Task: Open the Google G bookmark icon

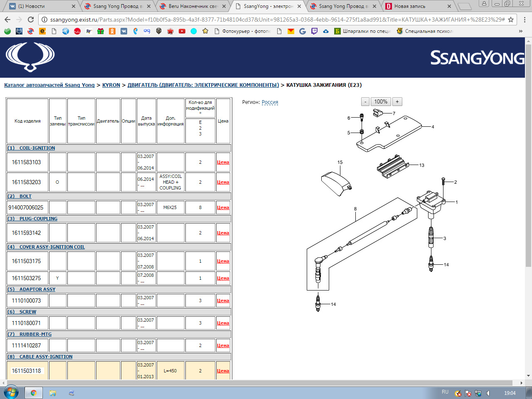Action: coord(303,31)
